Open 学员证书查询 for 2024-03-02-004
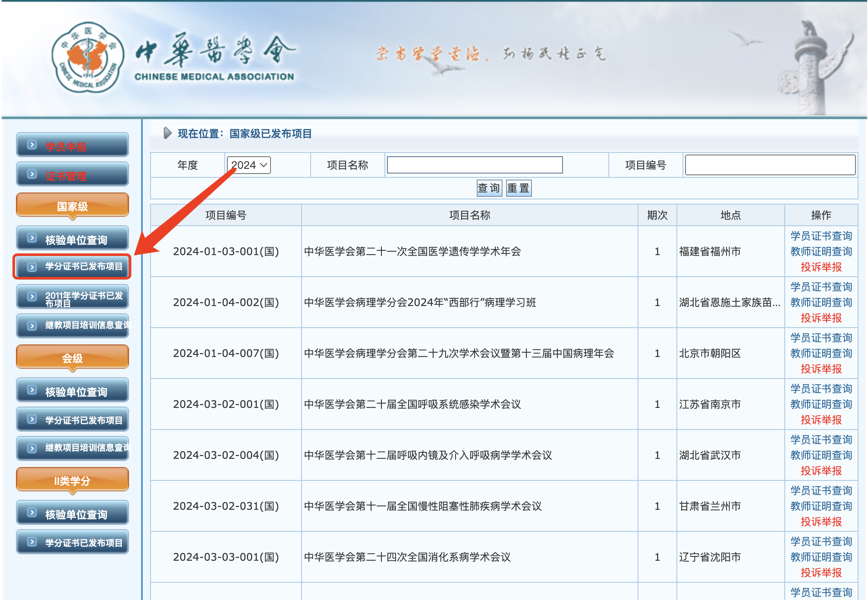The image size is (868, 600). click(821, 440)
